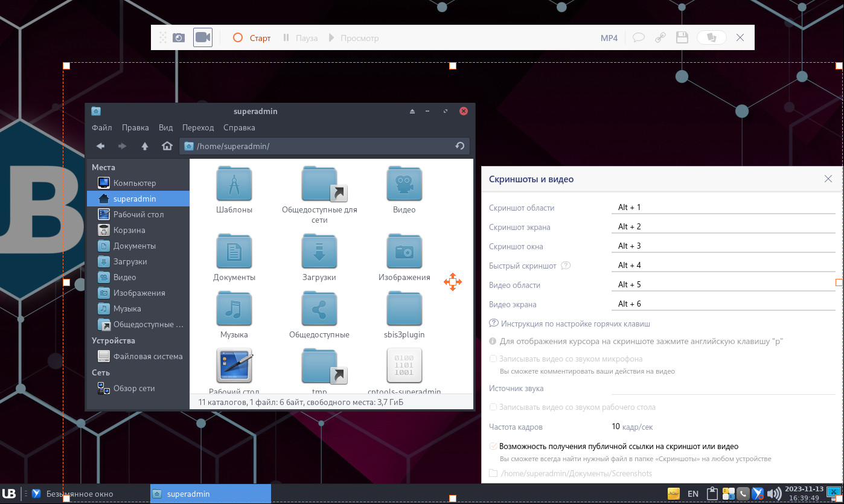Navigate up one directory level

(145, 146)
